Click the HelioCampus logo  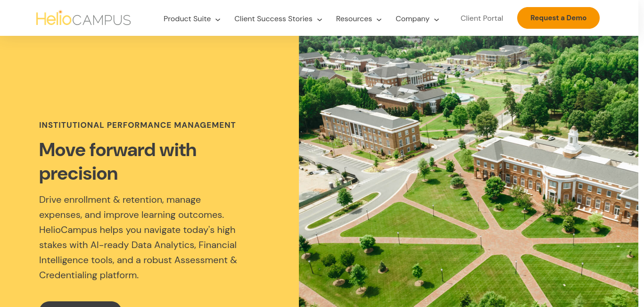pos(83,18)
